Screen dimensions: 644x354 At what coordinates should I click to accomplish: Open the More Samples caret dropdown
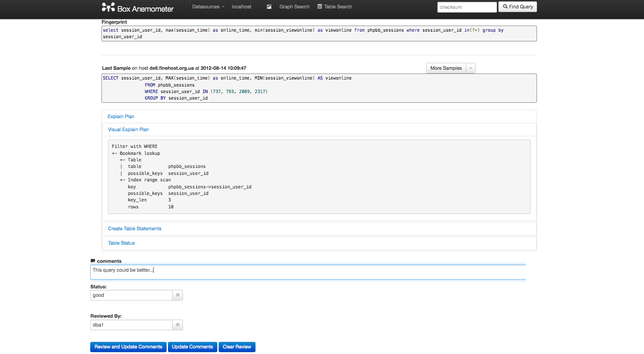[470, 68]
